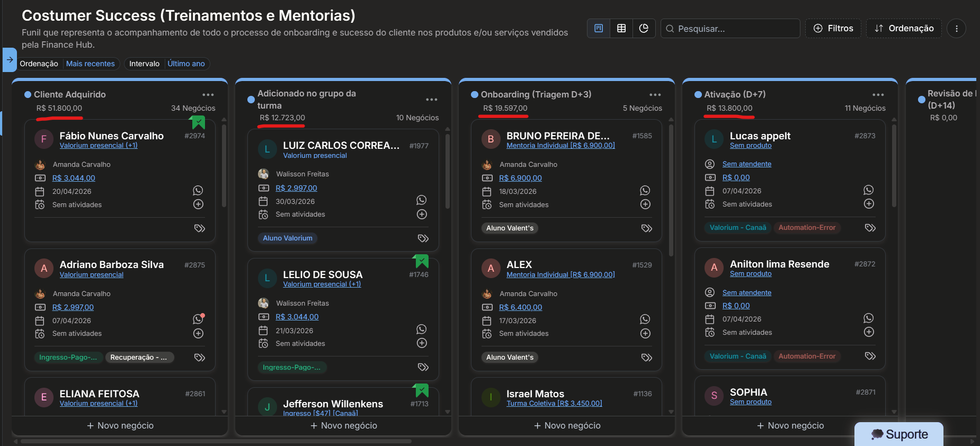Change the Mais recentes ordering chip
Viewport: 980px width, 446px height.
90,64
